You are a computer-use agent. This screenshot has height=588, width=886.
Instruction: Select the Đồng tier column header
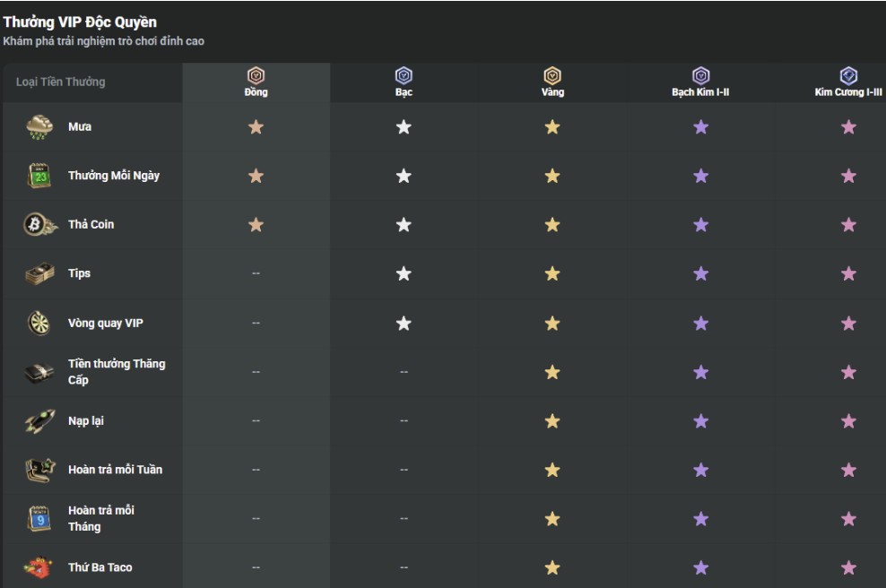[x=256, y=82]
